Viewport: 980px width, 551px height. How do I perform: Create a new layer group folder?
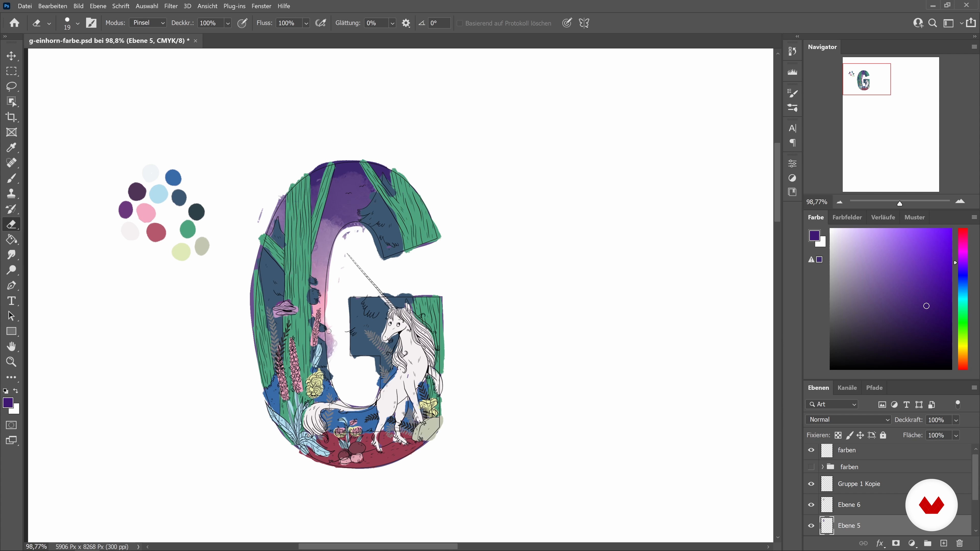click(927, 543)
